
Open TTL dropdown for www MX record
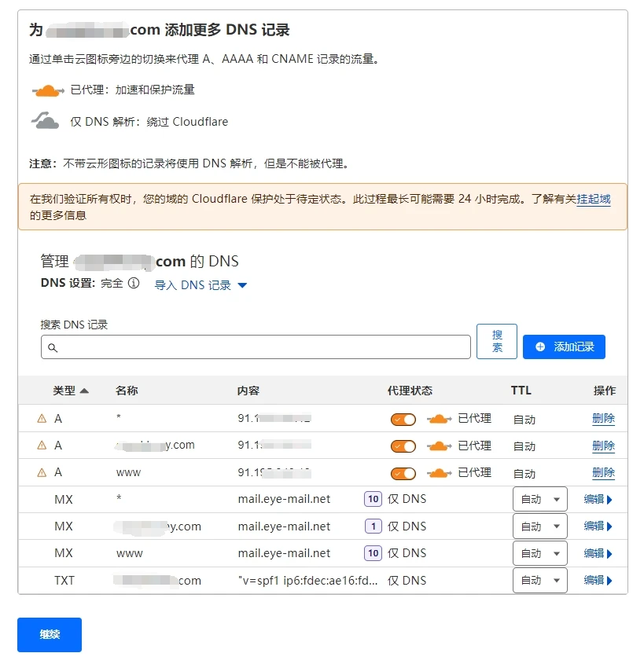click(x=539, y=553)
